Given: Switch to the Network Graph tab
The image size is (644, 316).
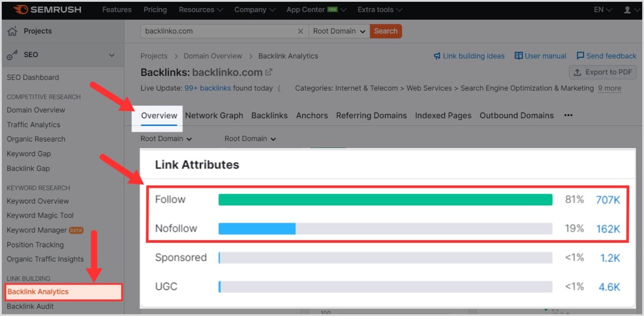Looking at the screenshot, I should point(214,116).
